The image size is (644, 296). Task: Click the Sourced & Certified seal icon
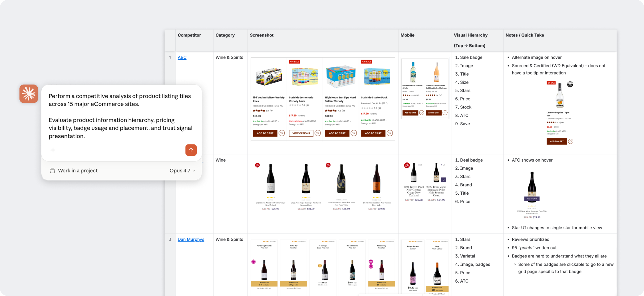pyautogui.click(x=570, y=84)
